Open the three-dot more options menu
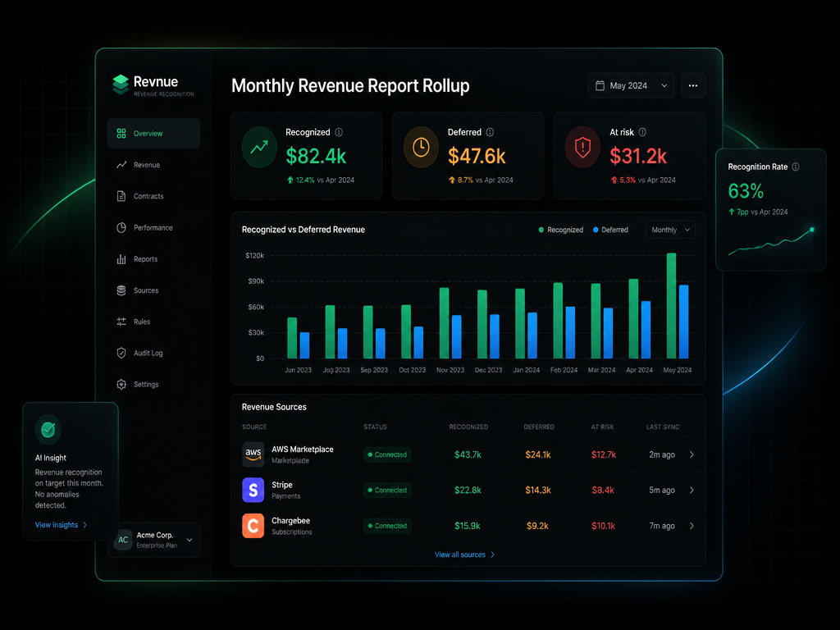The width and height of the screenshot is (840, 630). tap(693, 85)
